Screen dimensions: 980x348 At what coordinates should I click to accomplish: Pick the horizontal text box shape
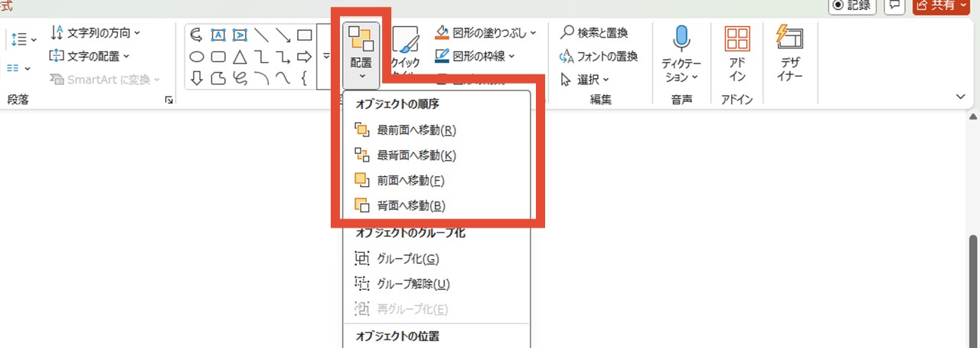click(218, 34)
